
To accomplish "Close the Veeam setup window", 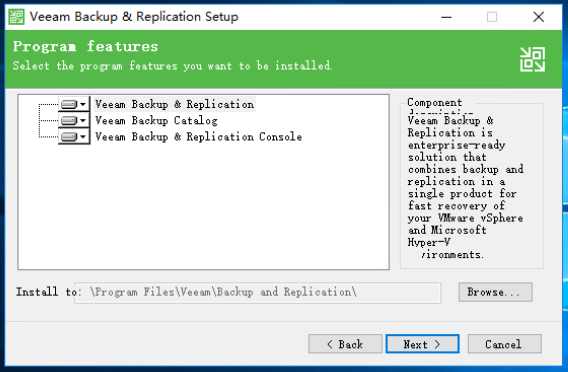I will tap(539, 17).
